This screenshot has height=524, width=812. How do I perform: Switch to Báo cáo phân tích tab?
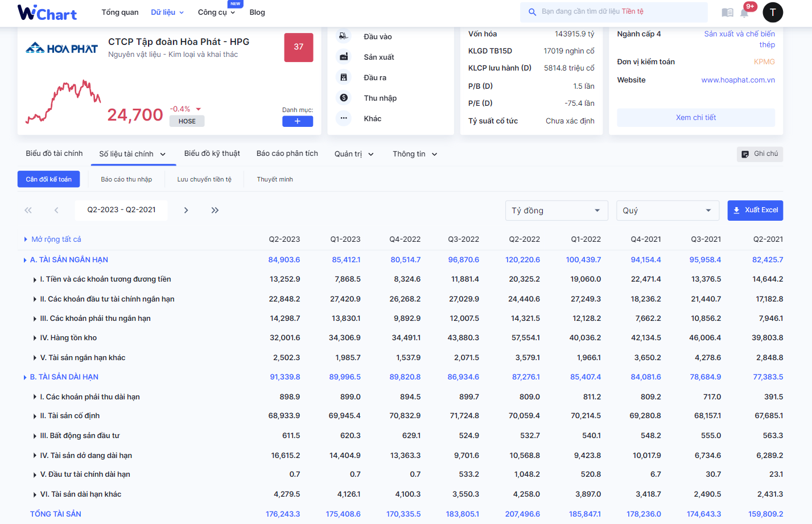[x=287, y=154]
